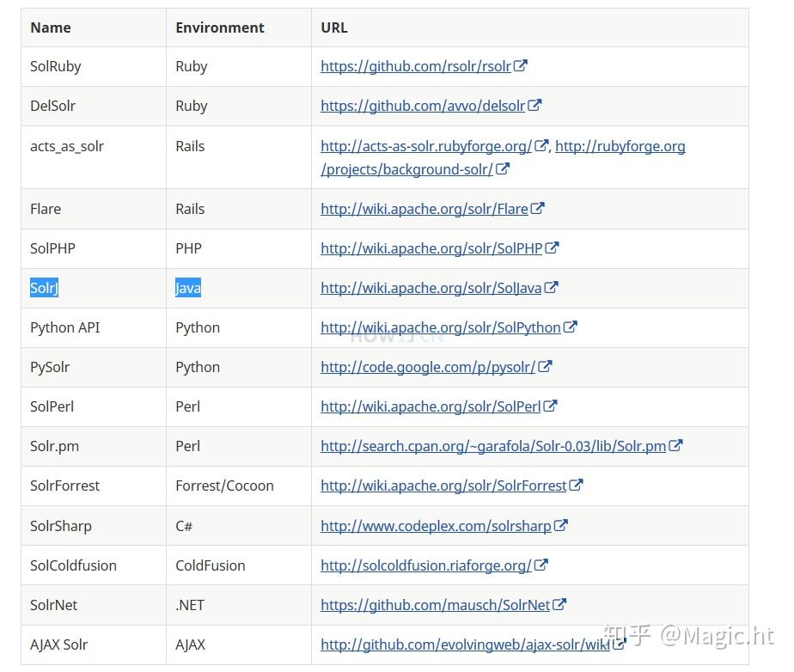Click external-link icon after SolrNet GitHub URL
The height and width of the screenshot is (672, 794).
coord(559,604)
